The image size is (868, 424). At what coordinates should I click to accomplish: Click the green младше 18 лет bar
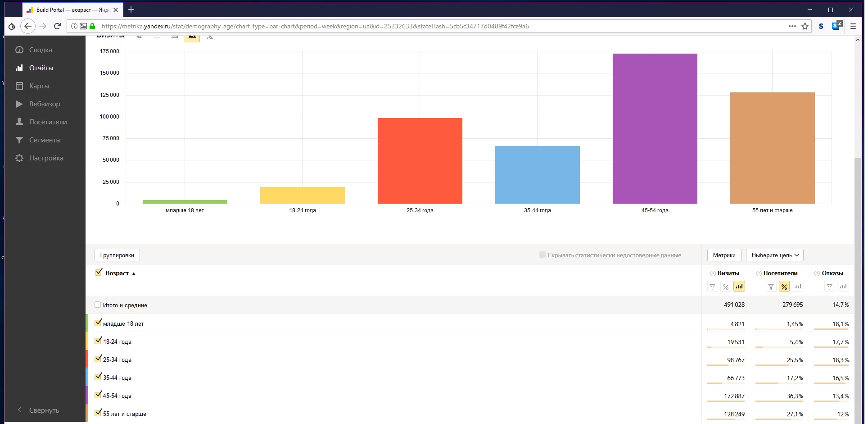point(185,201)
